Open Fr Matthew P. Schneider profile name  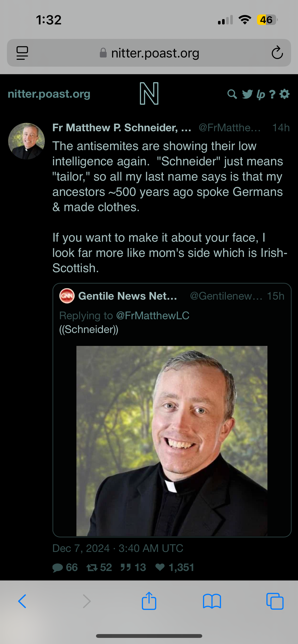pos(122,128)
